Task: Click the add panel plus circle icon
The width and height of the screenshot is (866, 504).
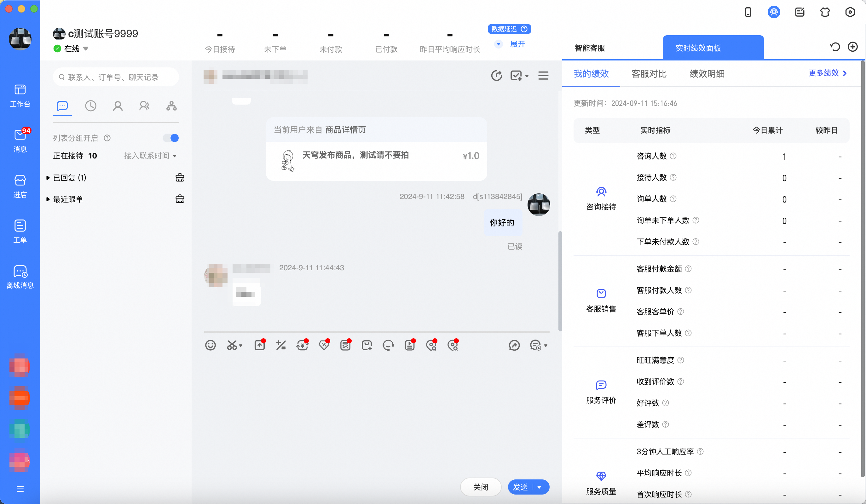Action: pos(852,47)
